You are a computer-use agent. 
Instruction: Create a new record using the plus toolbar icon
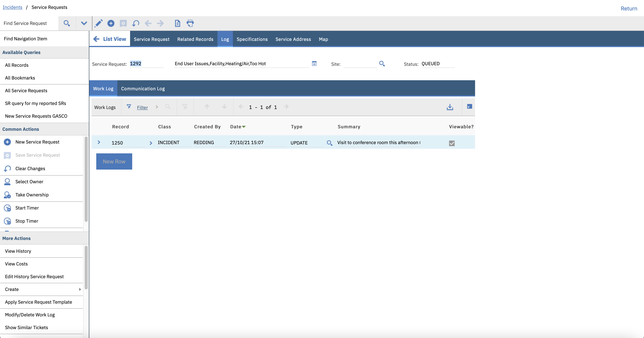pyautogui.click(x=111, y=23)
